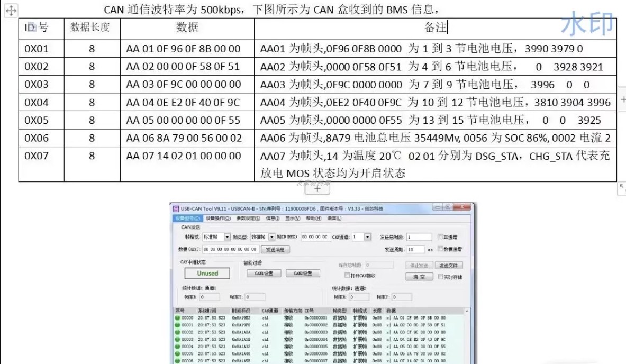Click the CAN1设置 button
Image resolution: width=626 pixels, height=364 pixels.
264,274
